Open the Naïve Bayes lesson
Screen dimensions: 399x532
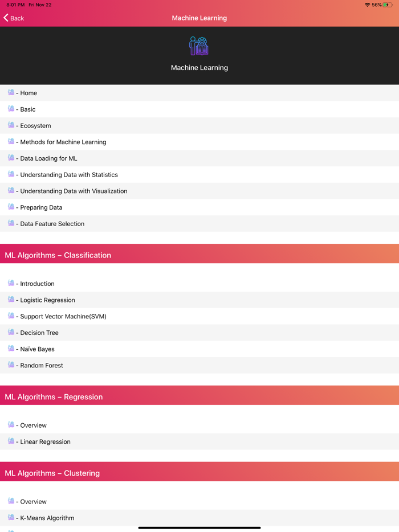tap(199, 349)
